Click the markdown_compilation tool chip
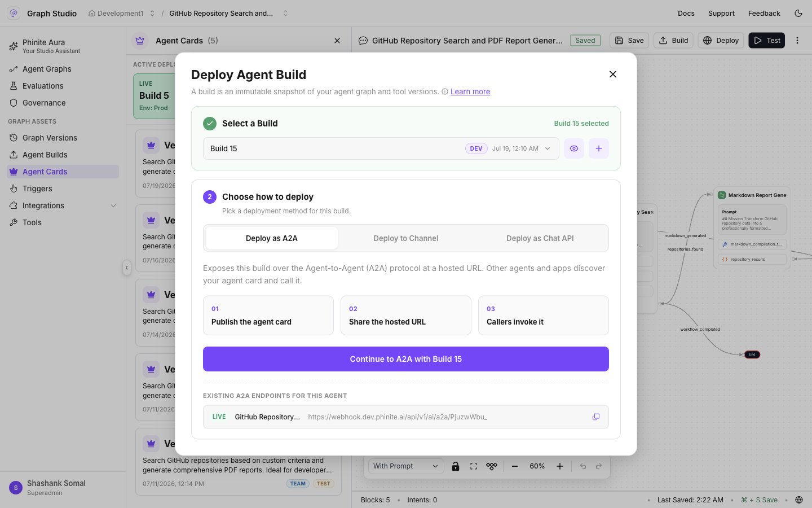This screenshot has height=508, width=812. click(x=752, y=244)
